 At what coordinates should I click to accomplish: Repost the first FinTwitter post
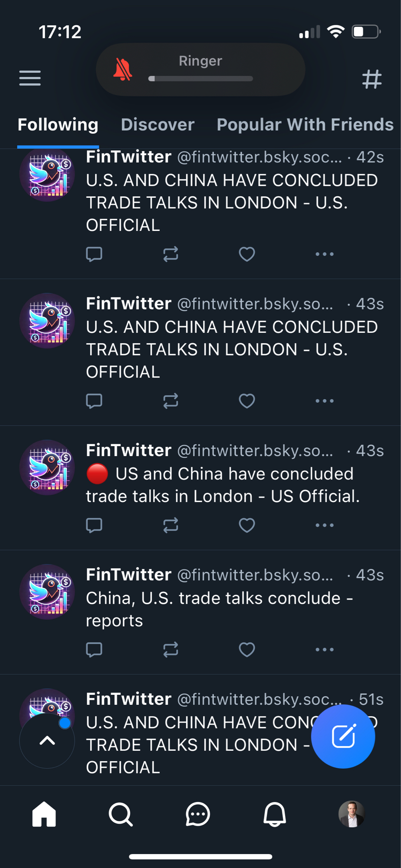(171, 254)
